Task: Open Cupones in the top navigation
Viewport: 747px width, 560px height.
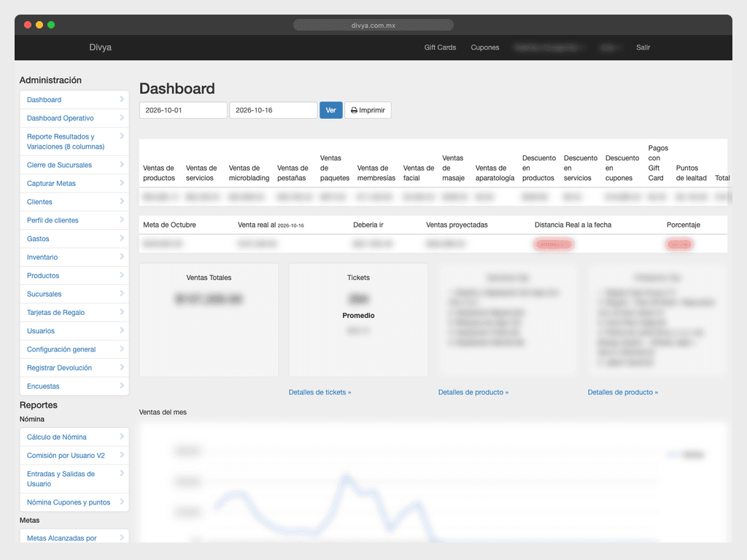Action: 485,47
